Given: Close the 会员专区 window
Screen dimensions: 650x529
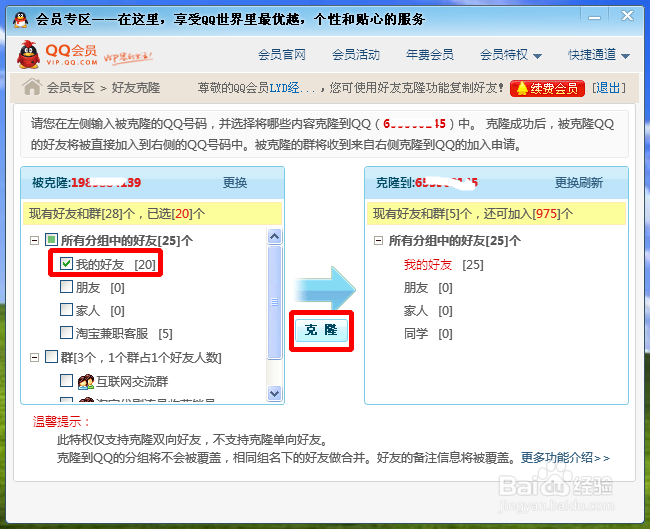Looking at the screenshot, I should (x=627, y=16).
